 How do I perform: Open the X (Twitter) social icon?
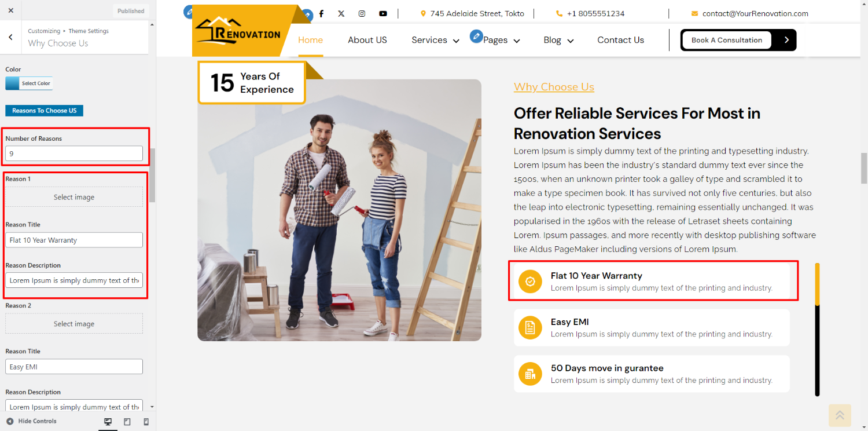point(341,13)
